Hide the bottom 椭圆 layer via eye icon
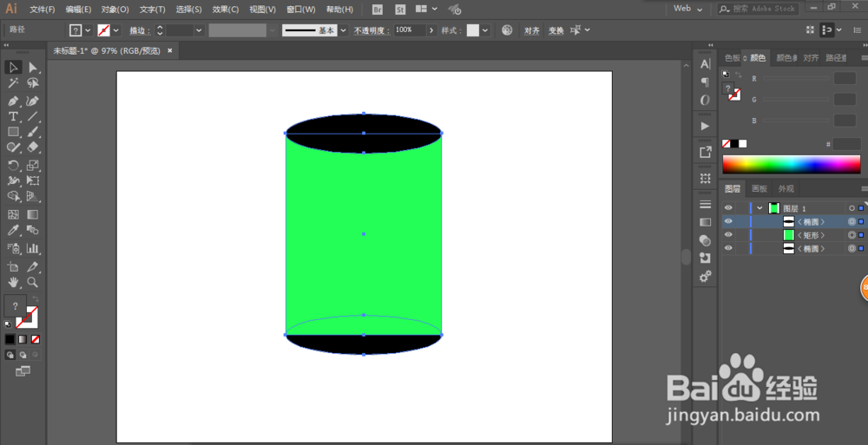 728,248
